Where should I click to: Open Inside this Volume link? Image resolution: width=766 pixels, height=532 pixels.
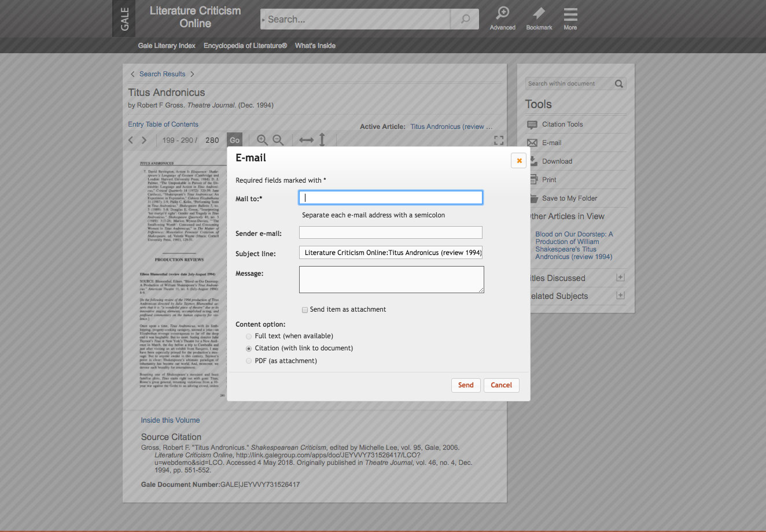click(x=170, y=420)
